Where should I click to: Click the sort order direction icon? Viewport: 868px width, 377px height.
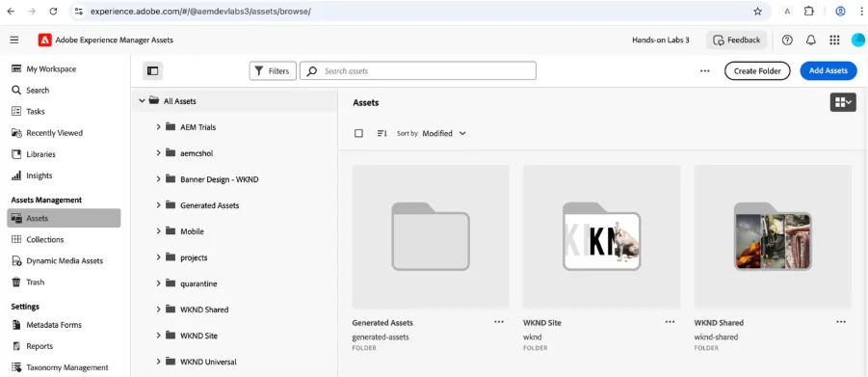coord(381,133)
